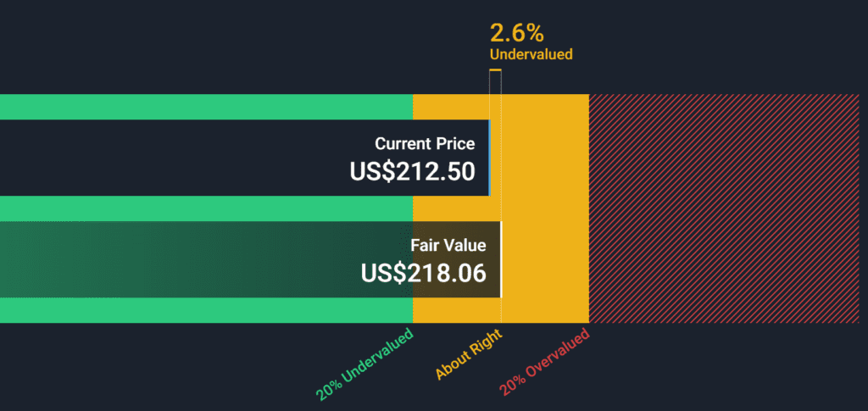Click the 20% Overvalued axis label

(544, 362)
